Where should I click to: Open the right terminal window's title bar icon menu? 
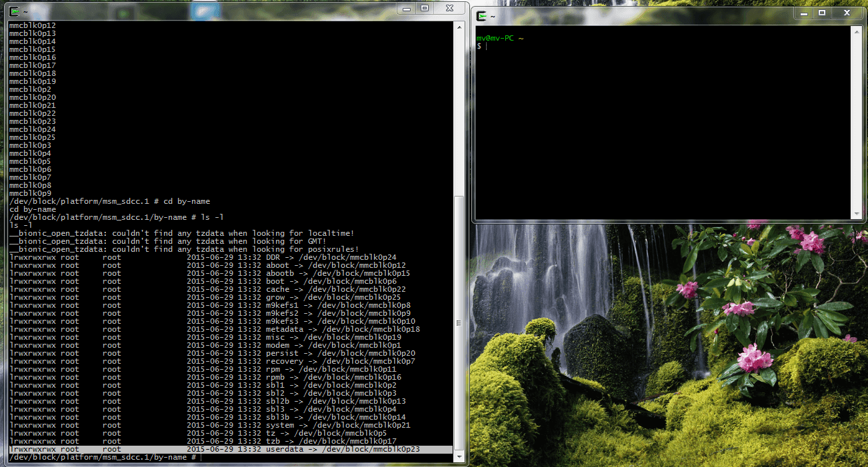coord(482,15)
